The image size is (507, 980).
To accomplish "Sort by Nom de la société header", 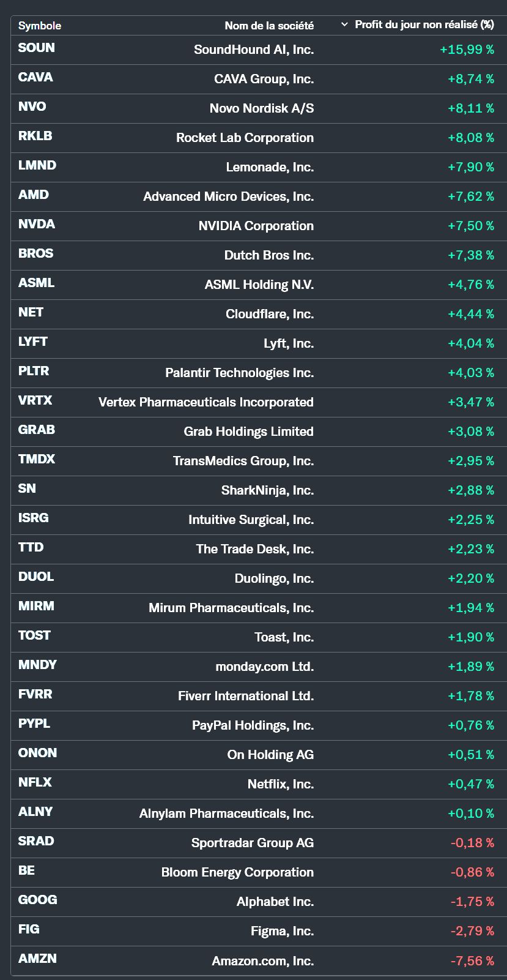I will click(269, 26).
